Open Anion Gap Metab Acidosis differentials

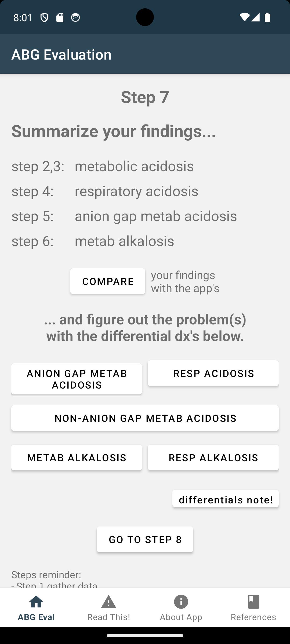(x=77, y=379)
